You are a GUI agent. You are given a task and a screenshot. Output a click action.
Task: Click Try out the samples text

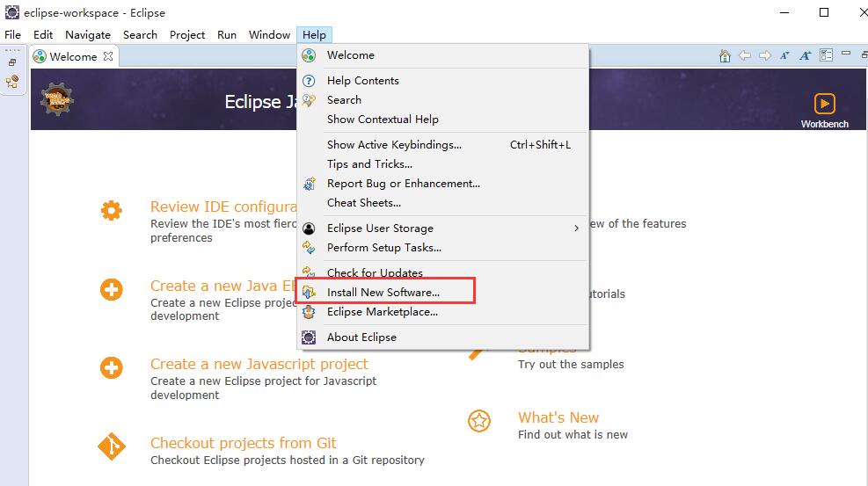[571, 365]
